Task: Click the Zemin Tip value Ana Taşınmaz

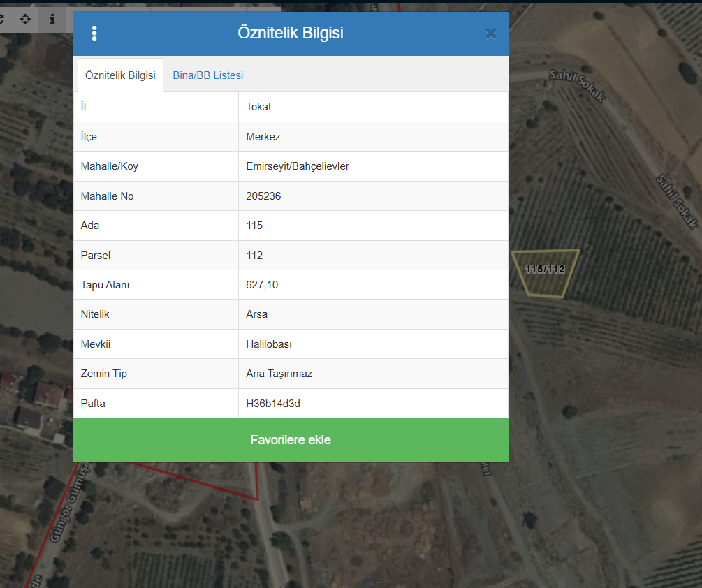Action: (x=279, y=374)
